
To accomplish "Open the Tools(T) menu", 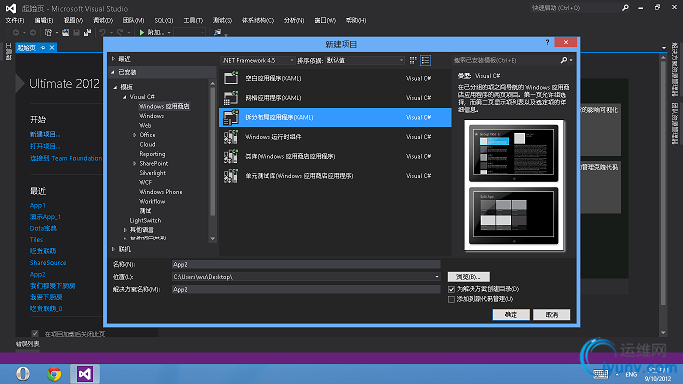I will [x=193, y=20].
